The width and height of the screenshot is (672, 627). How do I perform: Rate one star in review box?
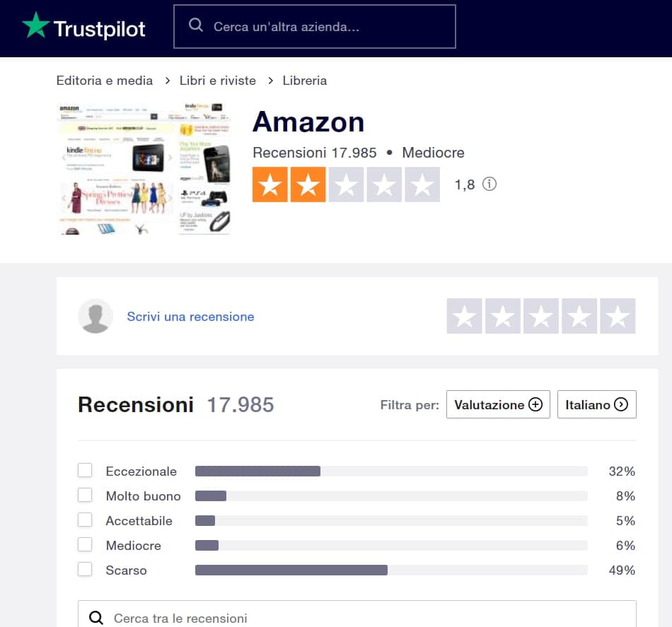coord(465,316)
